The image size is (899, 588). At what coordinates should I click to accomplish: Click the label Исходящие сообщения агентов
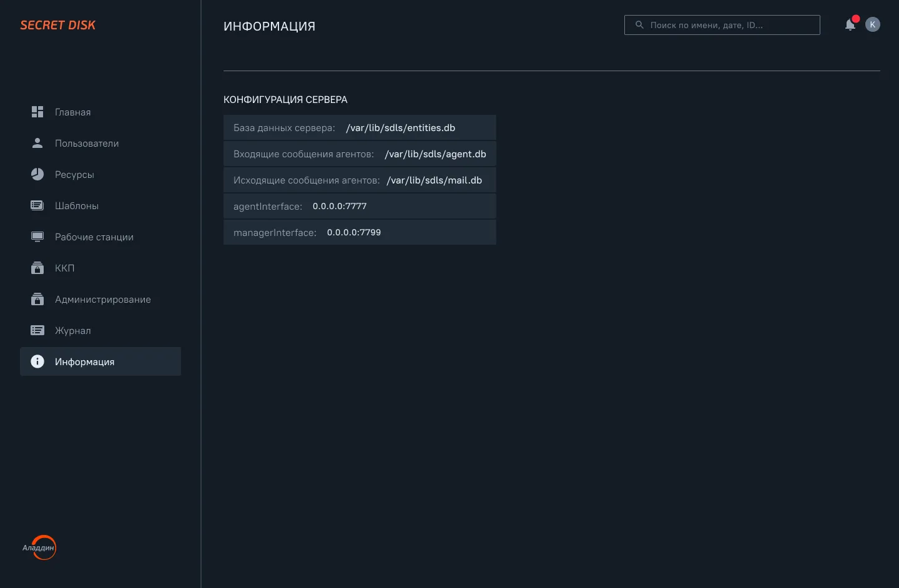click(x=307, y=180)
